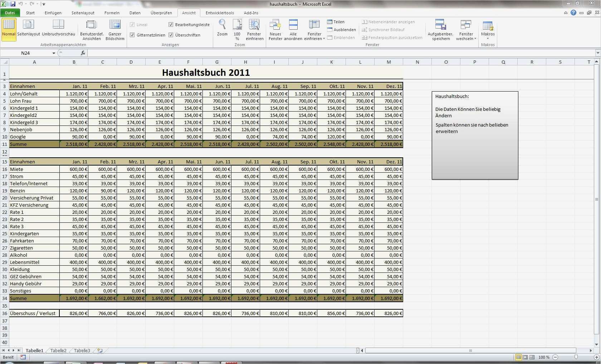Toggle the Überschriften checkbox
The height and width of the screenshot is (364, 601).
click(x=171, y=35)
